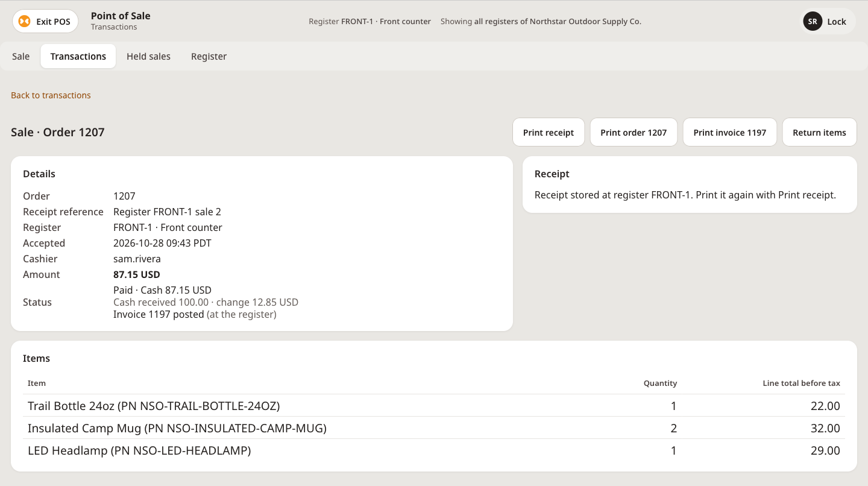The height and width of the screenshot is (486, 868).
Task: Start a return with Return items
Action: click(819, 132)
